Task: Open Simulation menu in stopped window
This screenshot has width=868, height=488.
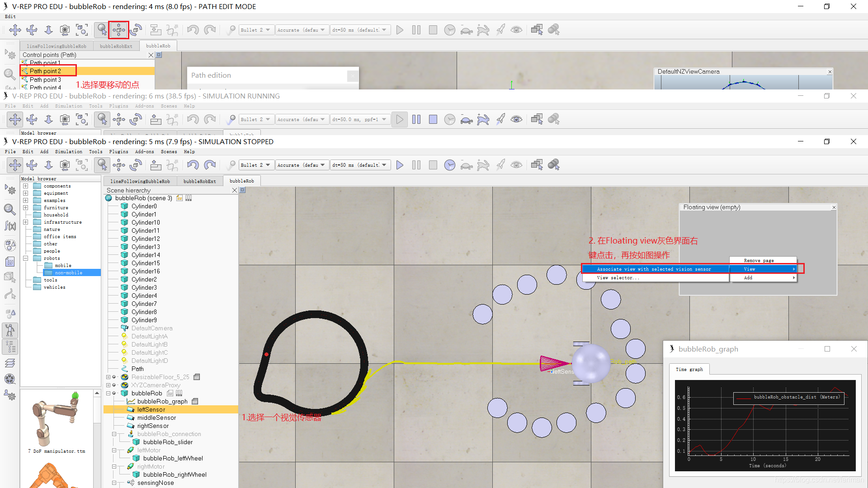Action: coord(69,152)
